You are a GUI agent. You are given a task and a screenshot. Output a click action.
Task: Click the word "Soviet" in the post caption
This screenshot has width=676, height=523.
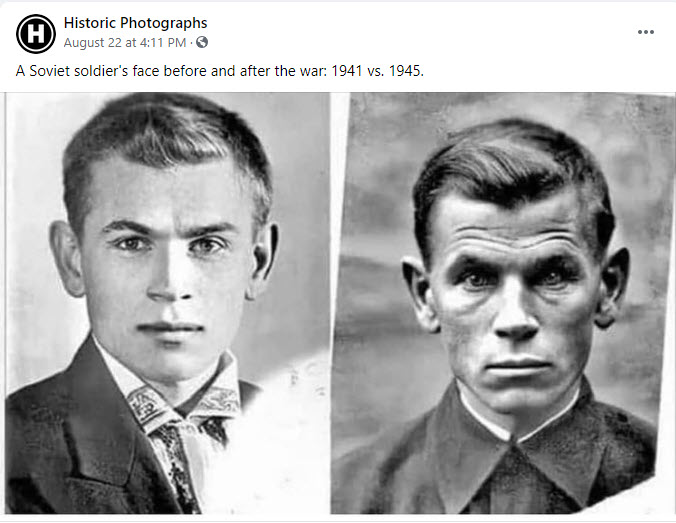[49, 71]
